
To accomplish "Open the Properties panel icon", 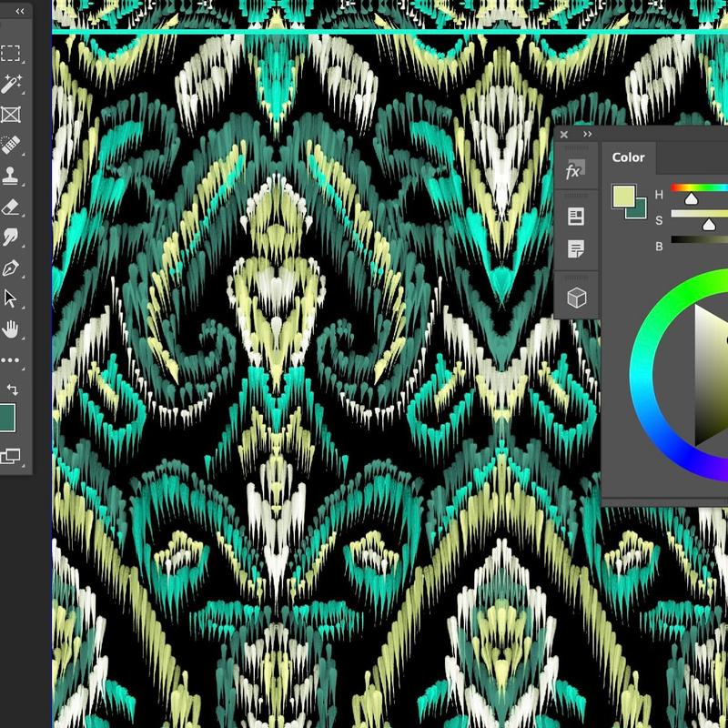I will click(576, 217).
